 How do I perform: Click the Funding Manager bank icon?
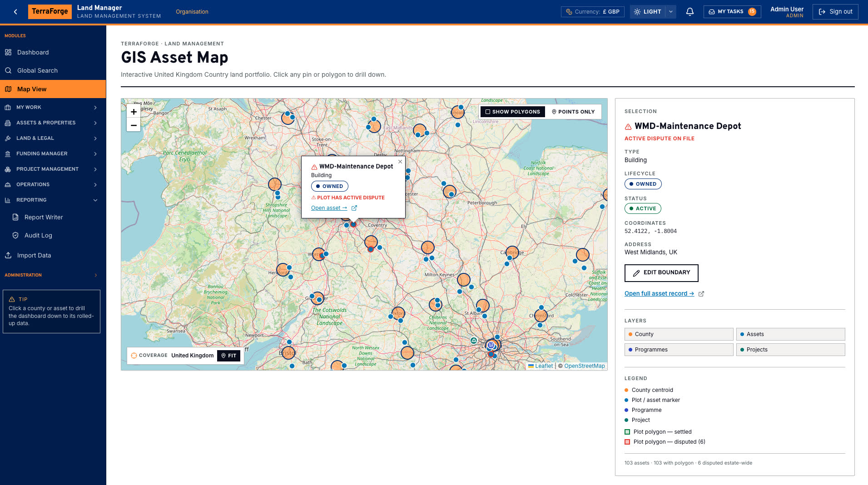[8, 153]
